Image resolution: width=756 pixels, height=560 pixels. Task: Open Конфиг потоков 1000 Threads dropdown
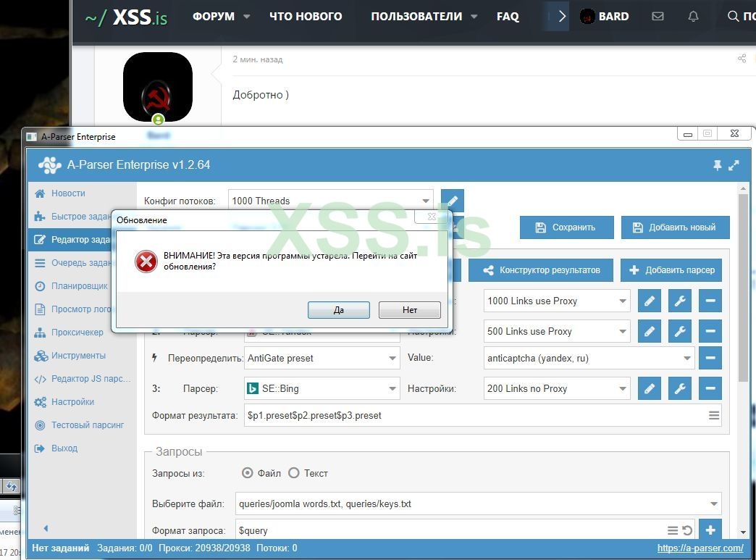pos(330,201)
